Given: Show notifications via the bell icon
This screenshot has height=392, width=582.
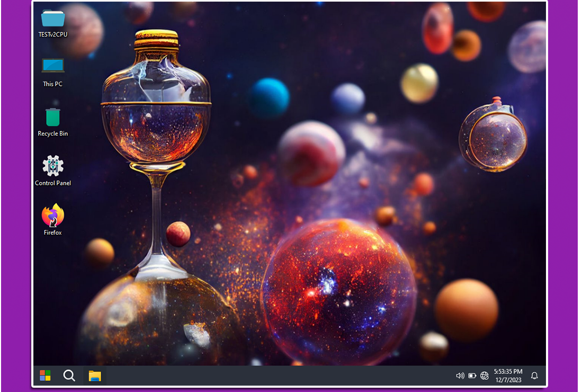Looking at the screenshot, I should click(x=534, y=376).
